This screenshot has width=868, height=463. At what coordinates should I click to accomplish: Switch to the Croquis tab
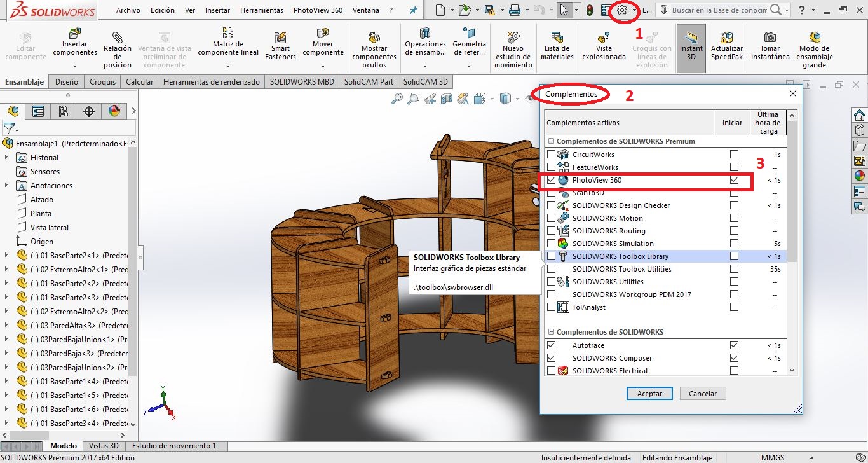click(102, 82)
